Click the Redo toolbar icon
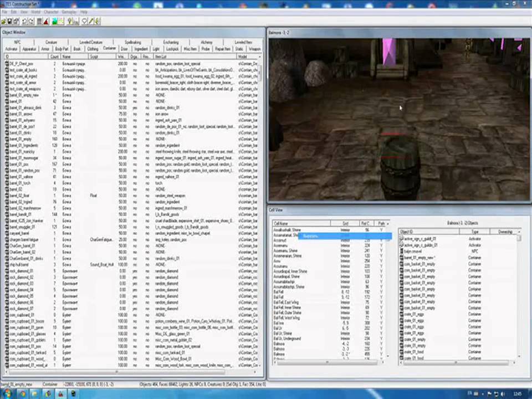Image resolution: width=532 pixels, height=399 pixels. tap(31, 22)
